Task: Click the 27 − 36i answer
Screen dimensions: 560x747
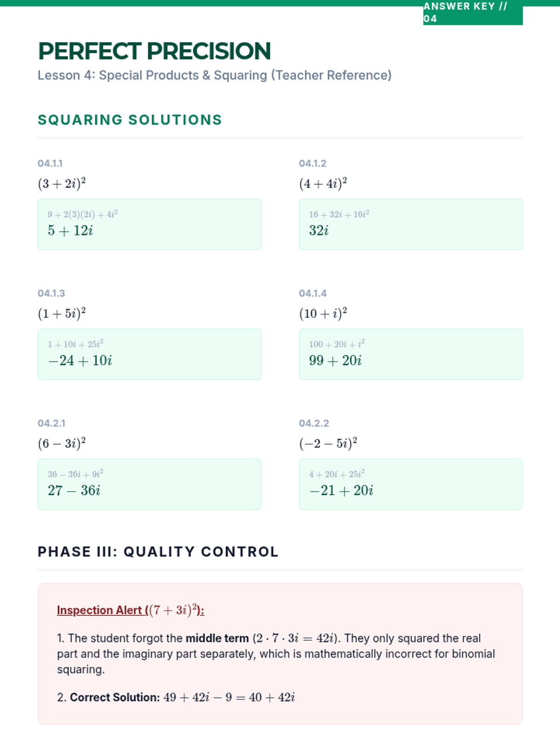Action: tap(74, 490)
